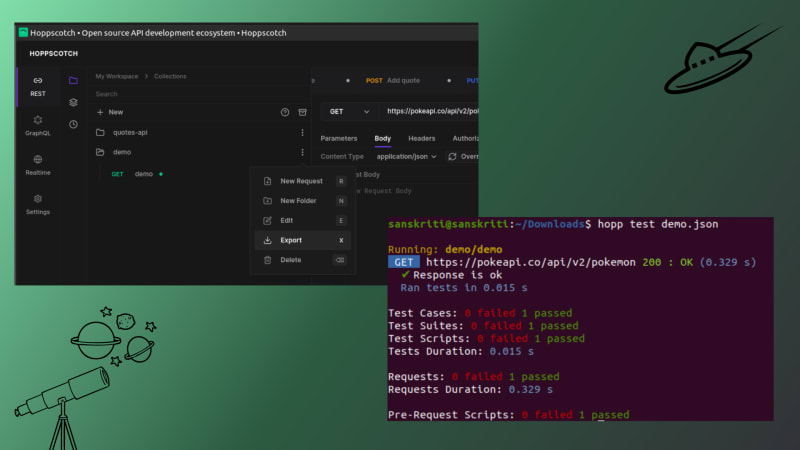Open the demo collection options menu
Image resolution: width=800 pixels, height=450 pixels.
[303, 152]
